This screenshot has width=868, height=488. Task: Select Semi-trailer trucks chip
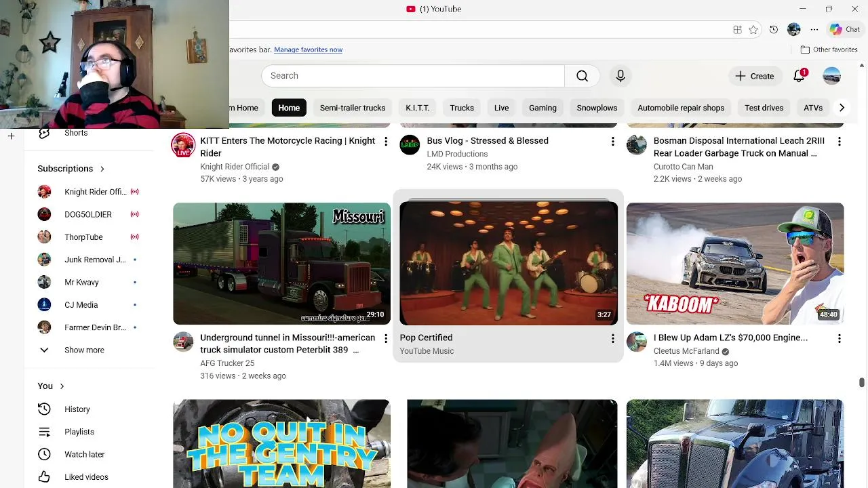353,108
